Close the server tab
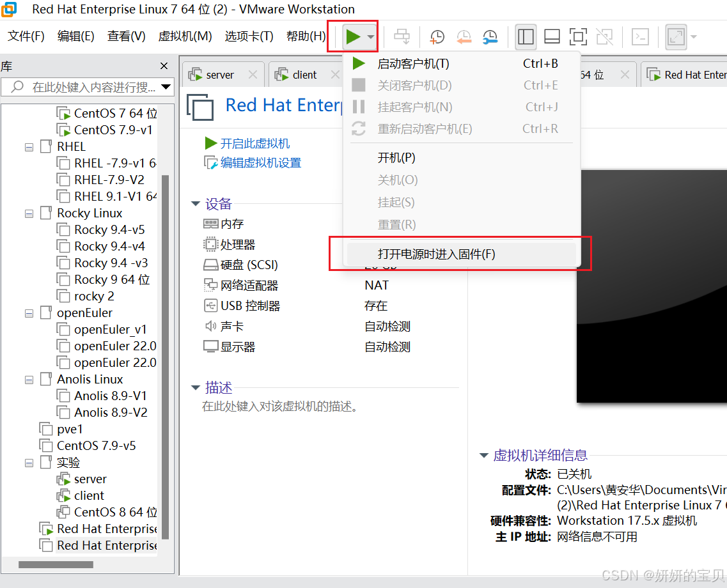This screenshot has height=588, width=727. pos(253,75)
